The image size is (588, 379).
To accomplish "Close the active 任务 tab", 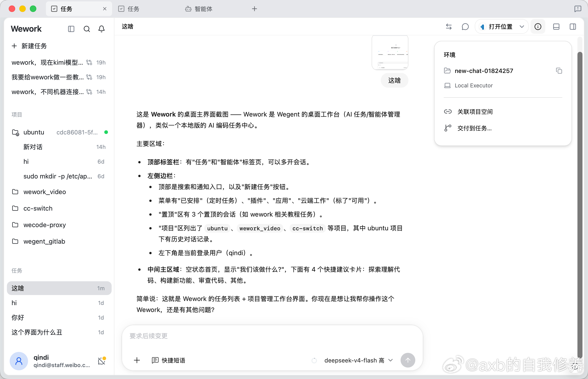I will (x=105, y=9).
